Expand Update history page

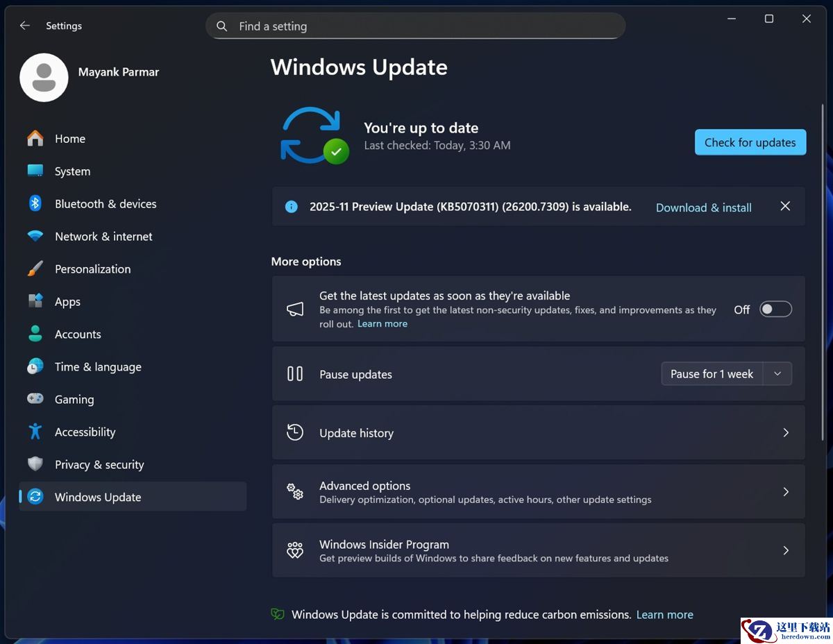click(786, 433)
